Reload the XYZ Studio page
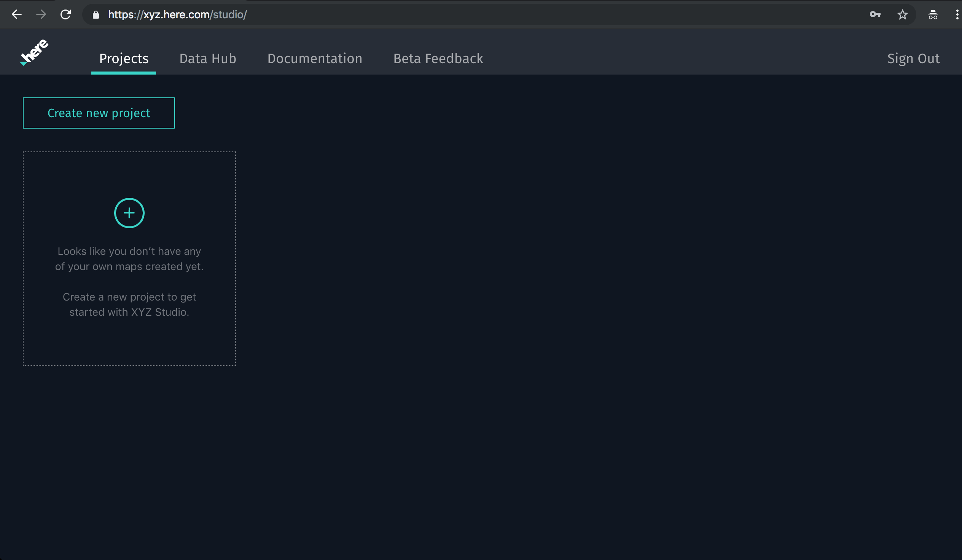 point(66,14)
